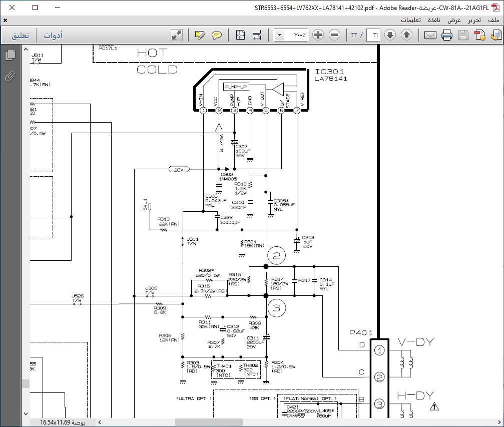Open the تحرير (Edit) menu

tap(474, 20)
